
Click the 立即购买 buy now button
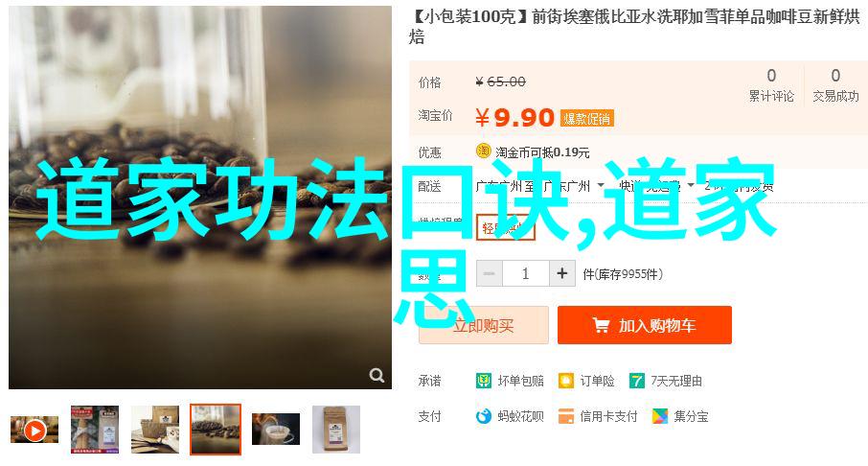click(483, 325)
